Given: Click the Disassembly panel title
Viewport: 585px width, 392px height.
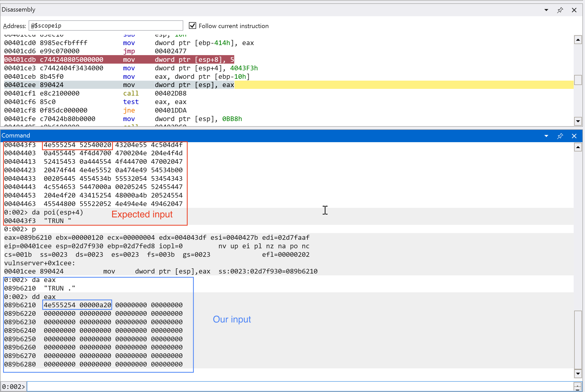Looking at the screenshot, I should click(19, 10).
